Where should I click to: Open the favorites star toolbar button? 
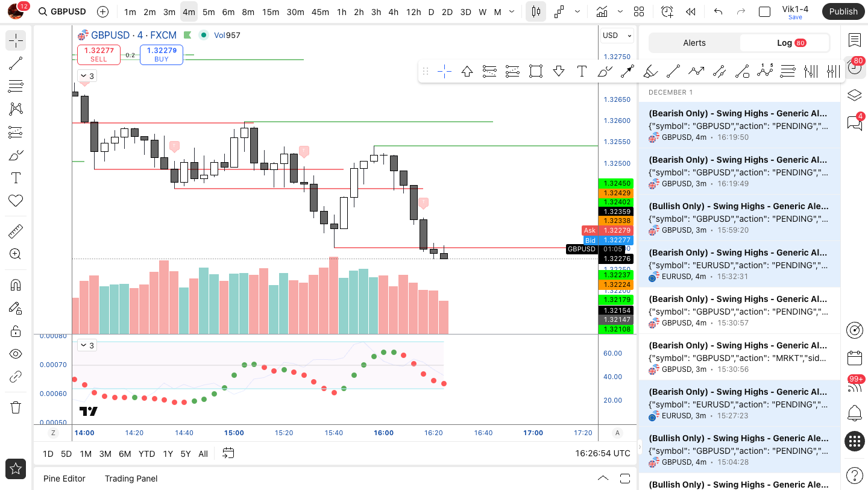coord(16,468)
